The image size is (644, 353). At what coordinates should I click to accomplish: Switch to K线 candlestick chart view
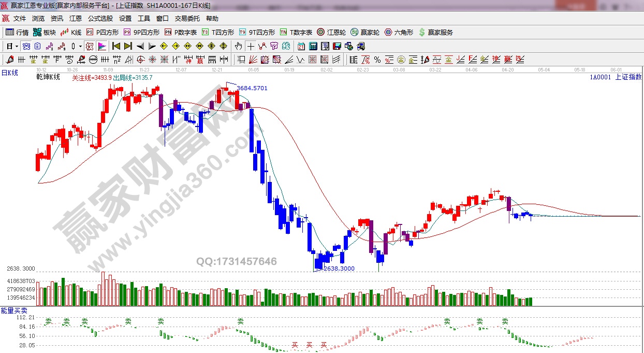(71, 32)
